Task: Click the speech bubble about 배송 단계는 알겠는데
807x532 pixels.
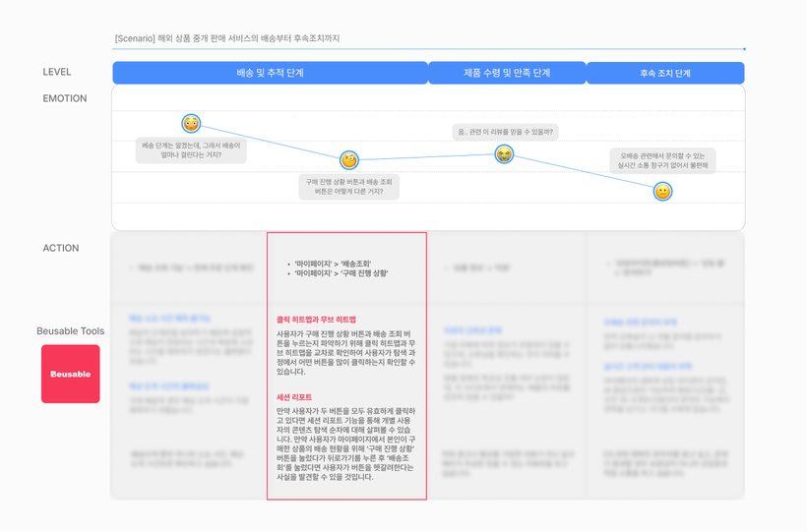Action: (191, 149)
